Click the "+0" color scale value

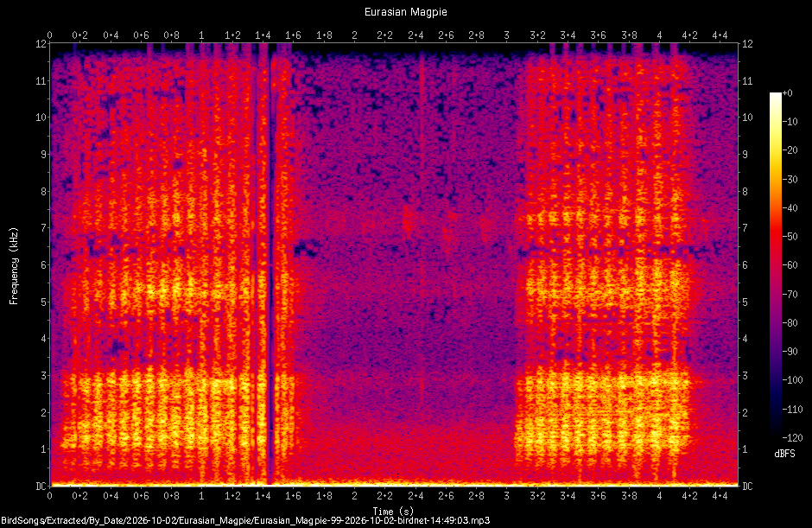(x=787, y=93)
